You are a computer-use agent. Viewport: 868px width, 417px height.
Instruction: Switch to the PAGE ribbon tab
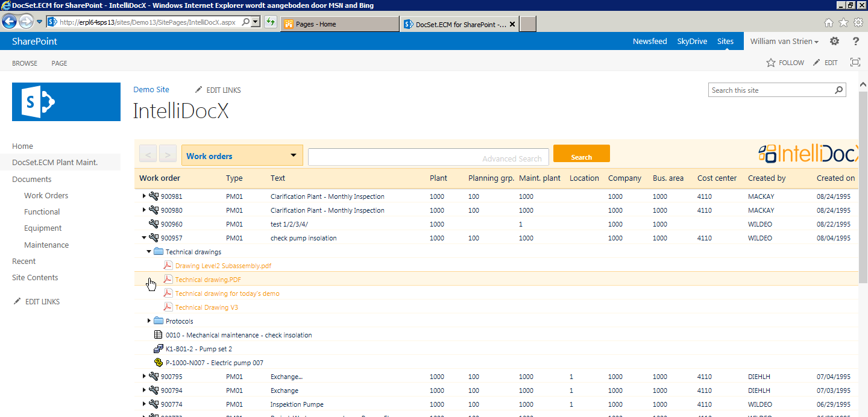pyautogui.click(x=58, y=63)
